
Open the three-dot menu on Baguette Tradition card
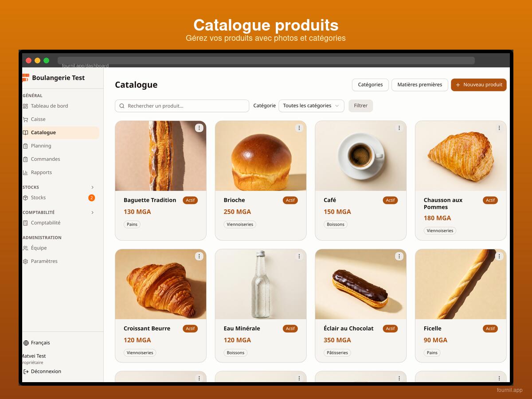(x=199, y=128)
